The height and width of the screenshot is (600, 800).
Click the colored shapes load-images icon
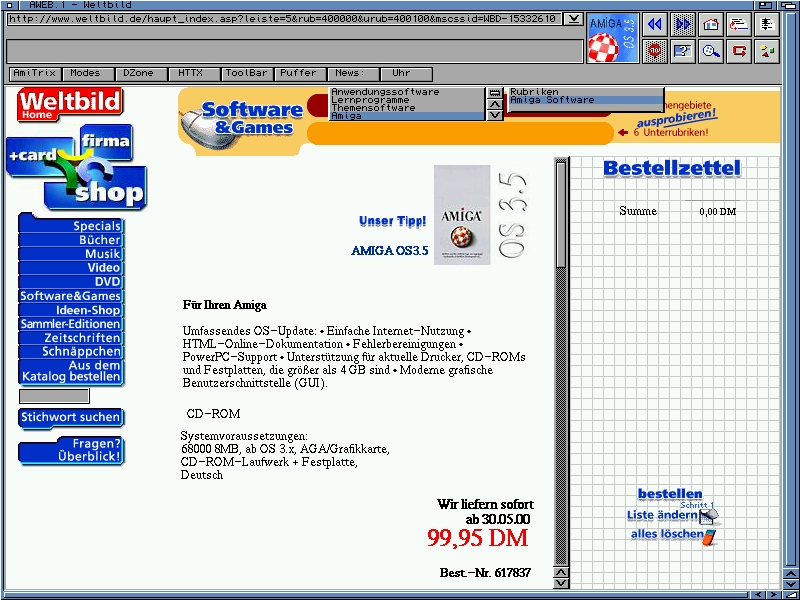(x=767, y=51)
